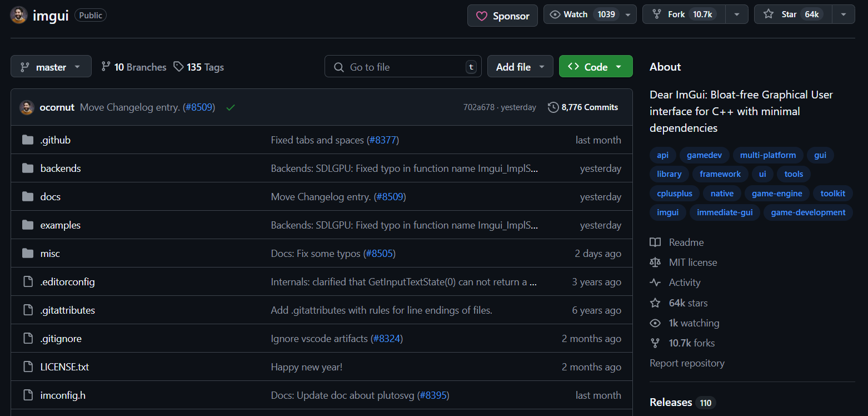
Task: Expand the Add file dropdown
Action: pyautogui.click(x=520, y=67)
